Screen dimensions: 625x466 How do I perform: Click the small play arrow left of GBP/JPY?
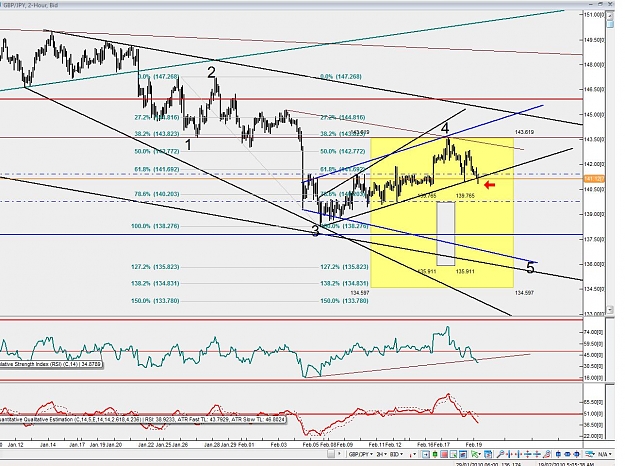click(x=339, y=454)
